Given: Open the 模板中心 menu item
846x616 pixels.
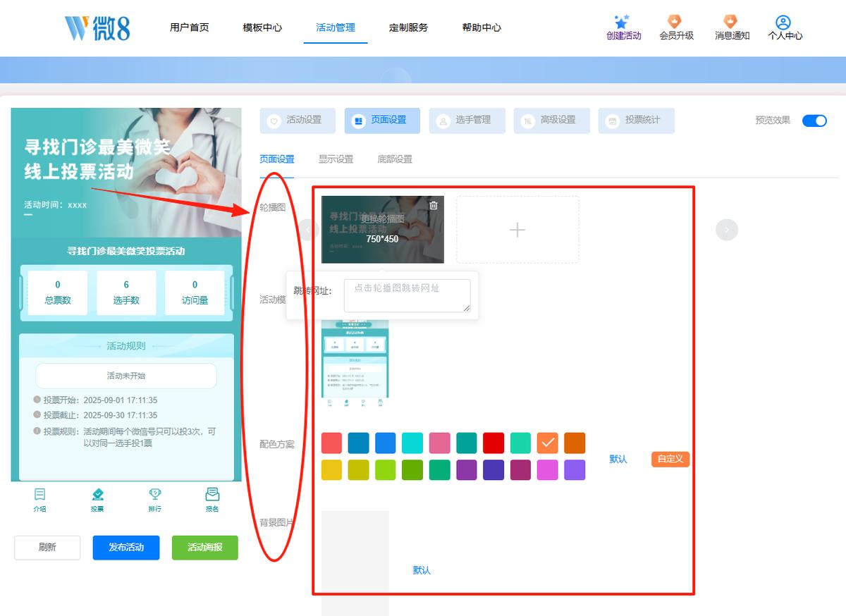Looking at the screenshot, I should pos(262,27).
